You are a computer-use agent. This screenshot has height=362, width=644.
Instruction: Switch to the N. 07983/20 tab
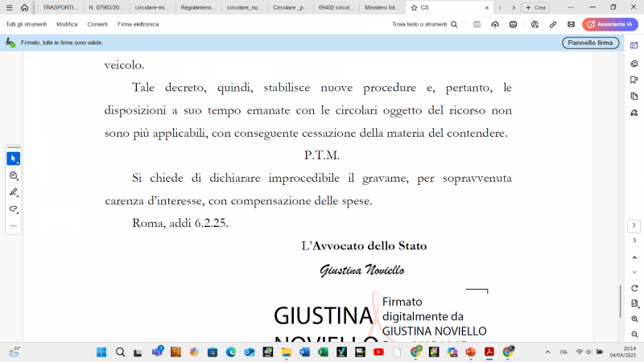tap(106, 7)
